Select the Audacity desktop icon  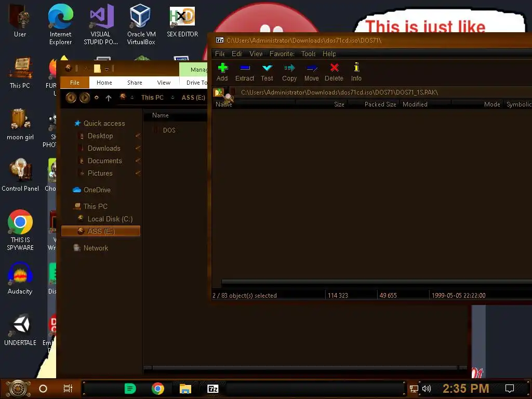tap(20, 278)
